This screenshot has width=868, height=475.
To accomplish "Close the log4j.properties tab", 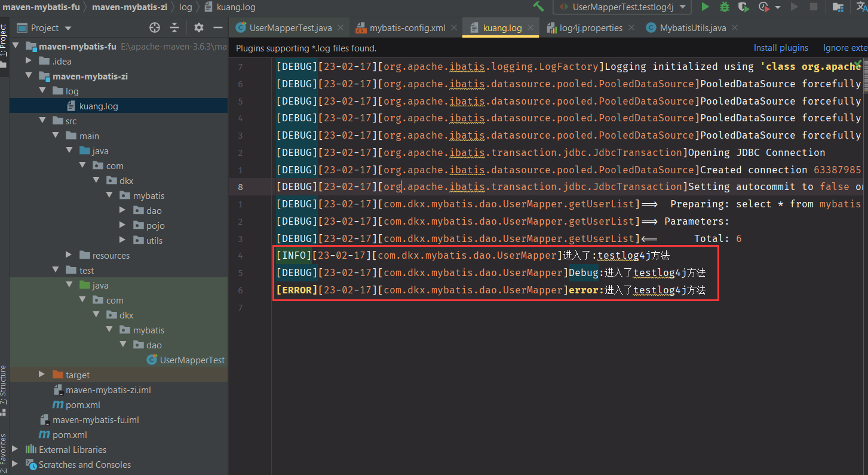I will 631,28.
